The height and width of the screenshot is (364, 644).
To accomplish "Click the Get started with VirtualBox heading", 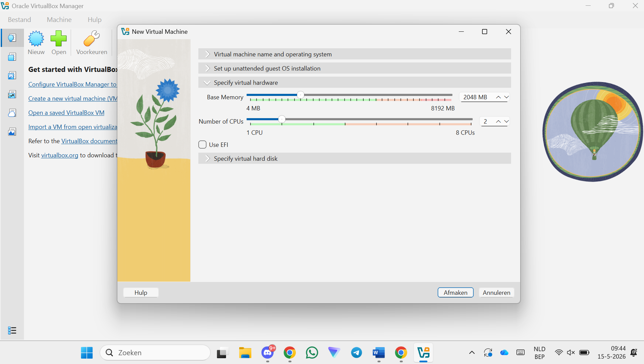I will [x=73, y=69].
